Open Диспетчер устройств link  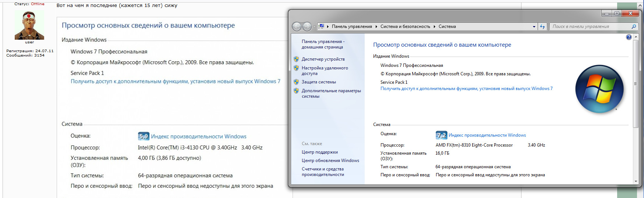click(x=323, y=59)
